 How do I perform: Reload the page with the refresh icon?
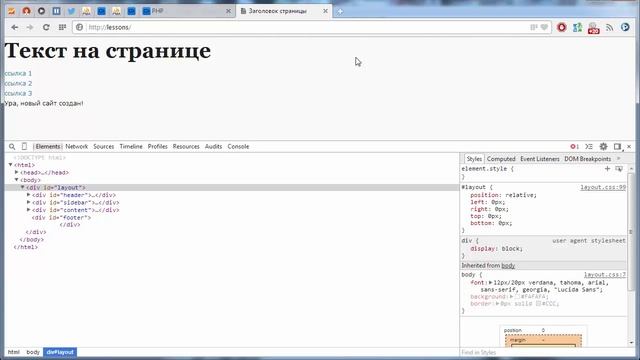click(x=46, y=27)
